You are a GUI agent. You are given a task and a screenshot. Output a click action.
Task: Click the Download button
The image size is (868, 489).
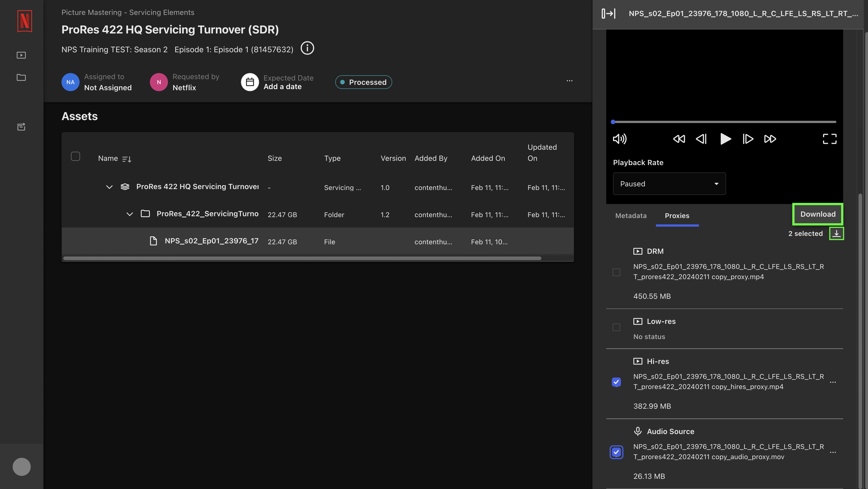tap(818, 214)
